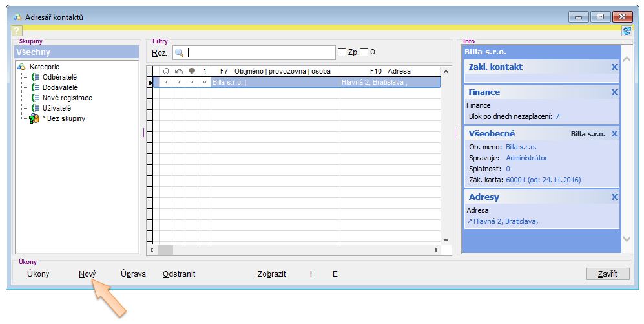Click the speech bubble column header
This screenshot has height=324, width=644.
click(x=192, y=71)
